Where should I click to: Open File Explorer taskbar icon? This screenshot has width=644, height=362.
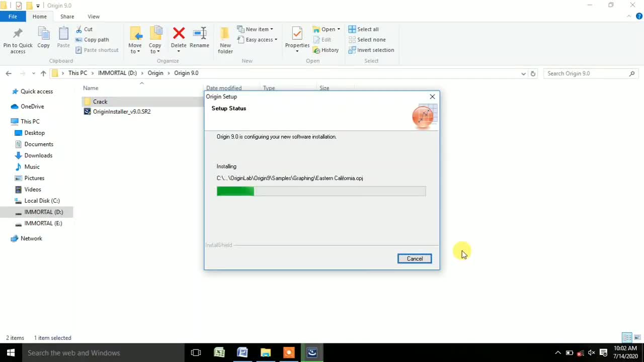(266, 353)
